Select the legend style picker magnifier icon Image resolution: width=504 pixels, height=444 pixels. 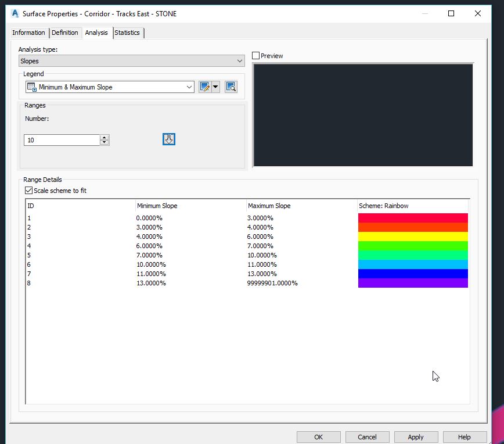(x=230, y=86)
